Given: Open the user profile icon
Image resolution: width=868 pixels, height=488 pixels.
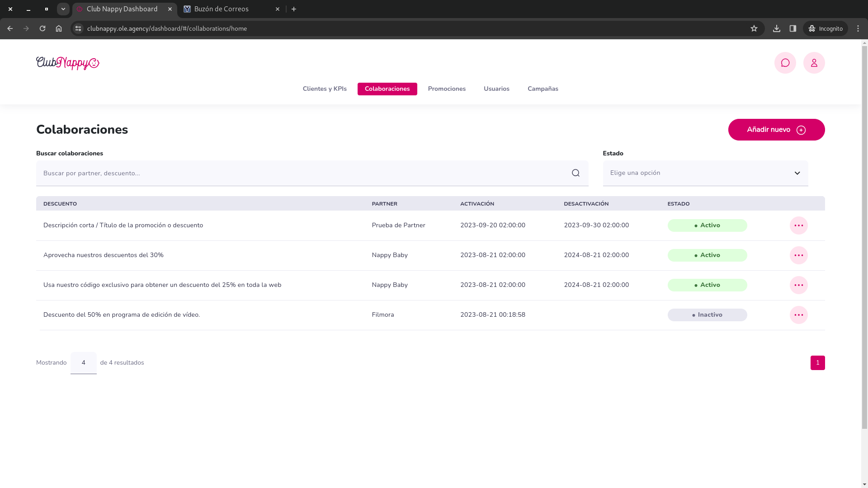Looking at the screenshot, I should coord(814,63).
